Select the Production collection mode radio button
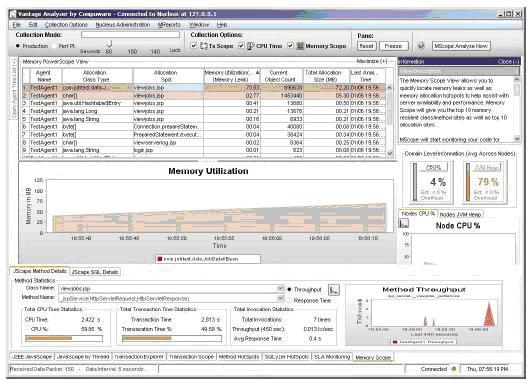This screenshot has height=387, width=531. [x=18, y=46]
